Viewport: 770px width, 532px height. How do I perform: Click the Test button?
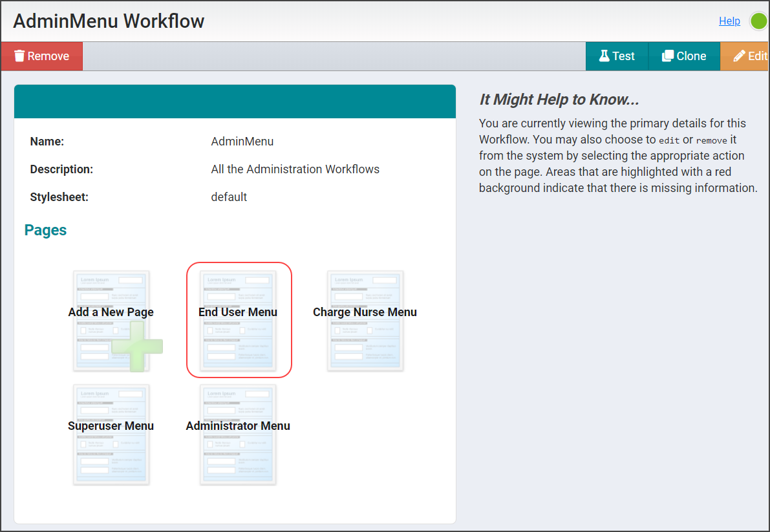616,56
